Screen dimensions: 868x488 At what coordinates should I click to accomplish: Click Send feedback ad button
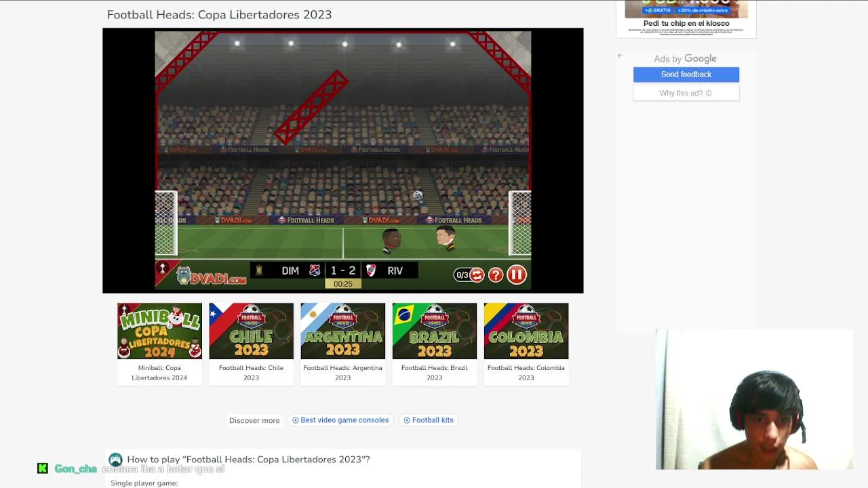tap(686, 75)
